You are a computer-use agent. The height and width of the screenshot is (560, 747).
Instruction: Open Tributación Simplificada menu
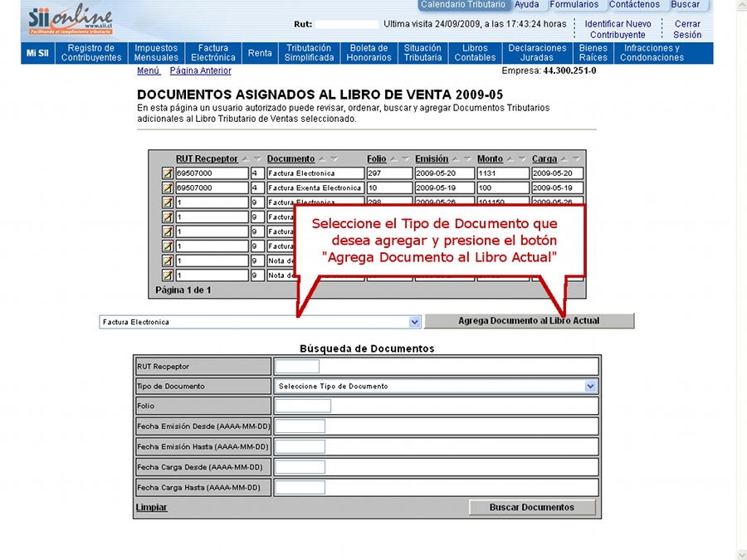(x=309, y=53)
